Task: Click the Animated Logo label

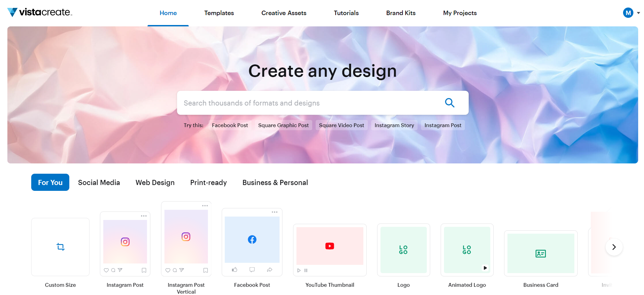Action: point(467,285)
